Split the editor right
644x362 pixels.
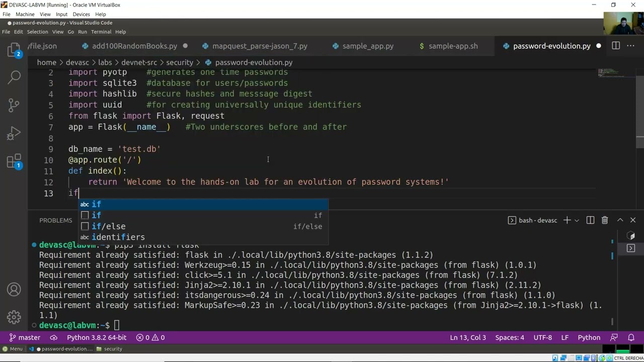tap(616, 46)
